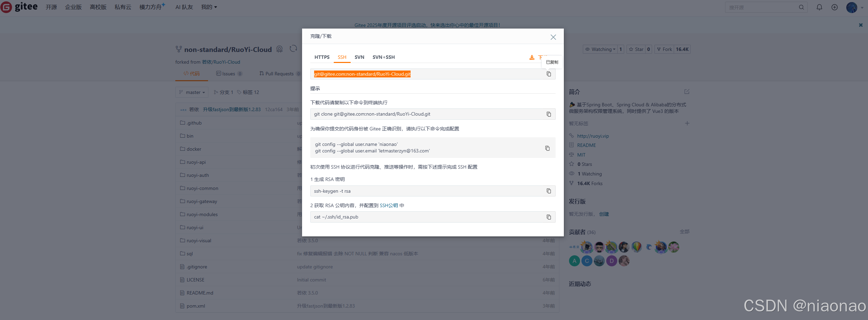Copy the cat id_rsa.pub command
This screenshot has width=868, height=320.
tap(548, 217)
